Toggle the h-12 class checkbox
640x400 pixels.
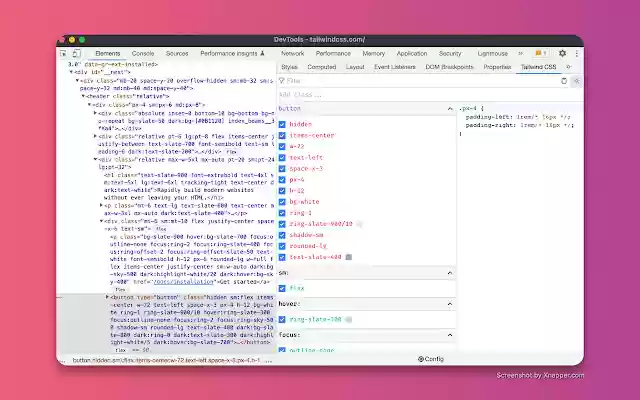coord(282,191)
